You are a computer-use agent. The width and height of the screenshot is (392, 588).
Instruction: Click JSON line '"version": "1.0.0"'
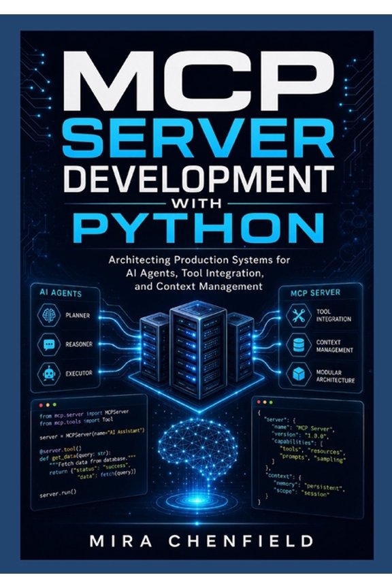[300, 436]
